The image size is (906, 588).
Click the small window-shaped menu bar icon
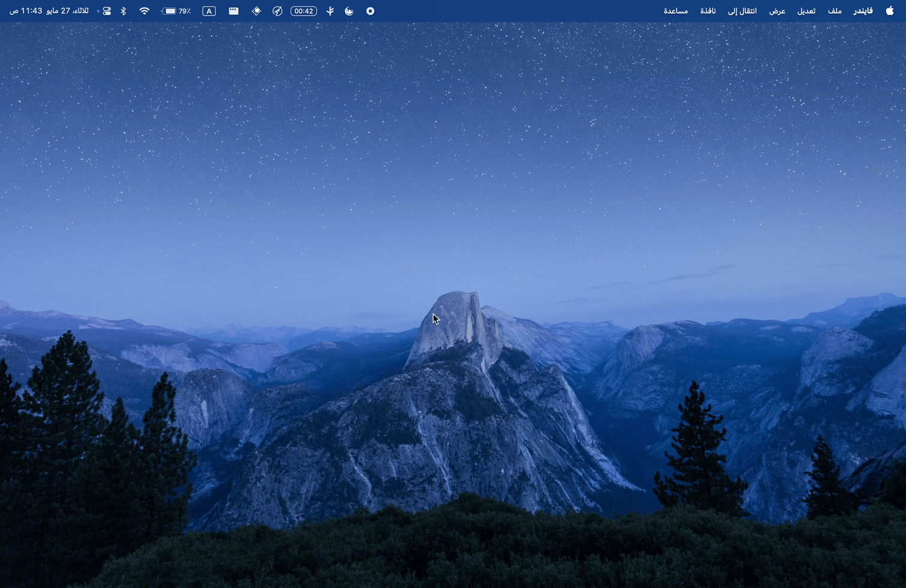(234, 11)
